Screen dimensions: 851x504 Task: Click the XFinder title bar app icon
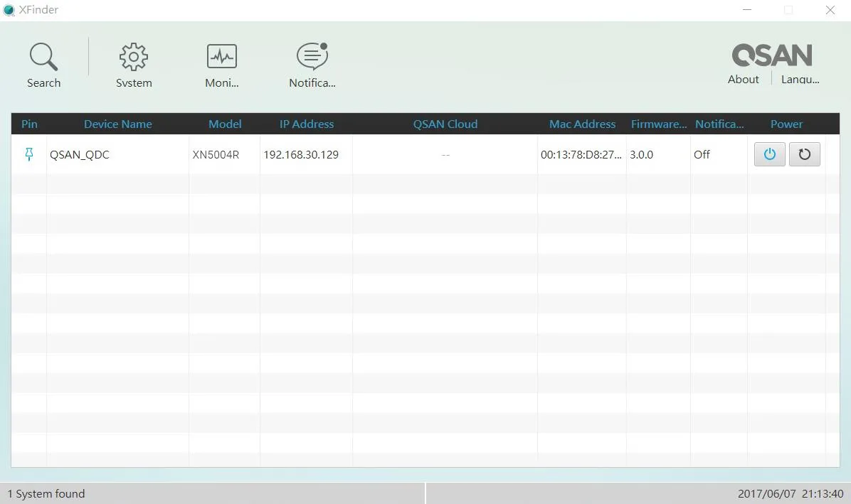[9, 10]
